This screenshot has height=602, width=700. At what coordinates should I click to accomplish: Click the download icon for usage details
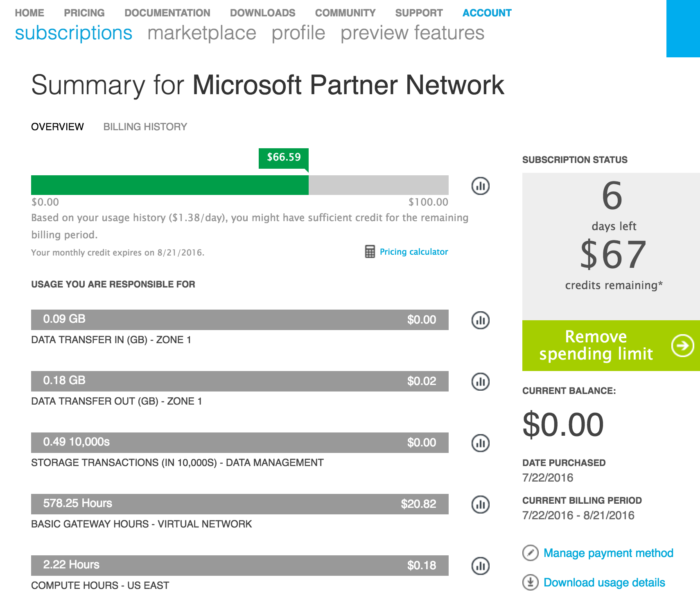coord(530,582)
